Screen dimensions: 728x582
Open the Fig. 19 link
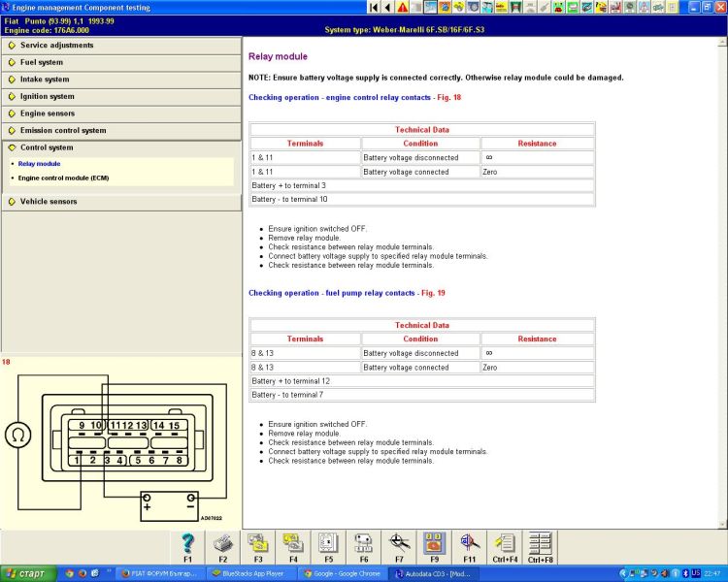[x=432, y=293]
